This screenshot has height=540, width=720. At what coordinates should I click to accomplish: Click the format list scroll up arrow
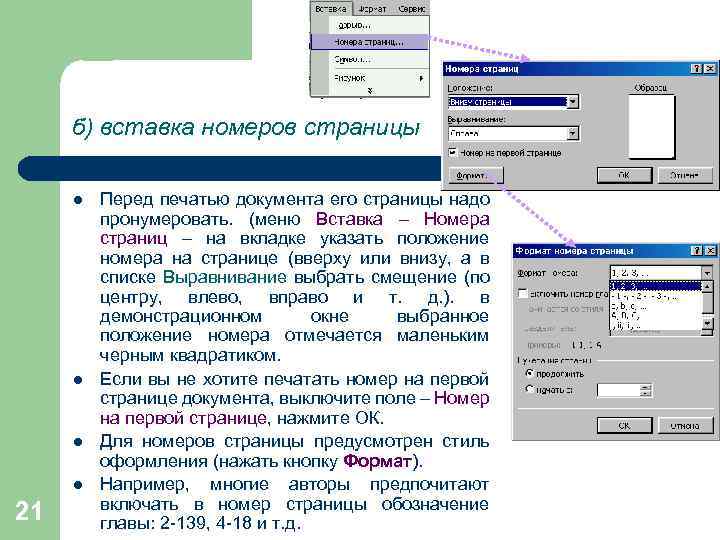[x=708, y=286]
